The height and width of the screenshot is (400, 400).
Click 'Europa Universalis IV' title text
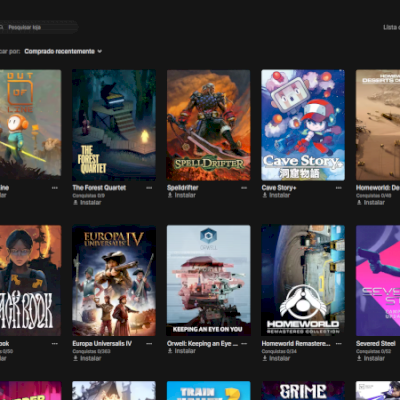tap(102, 343)
